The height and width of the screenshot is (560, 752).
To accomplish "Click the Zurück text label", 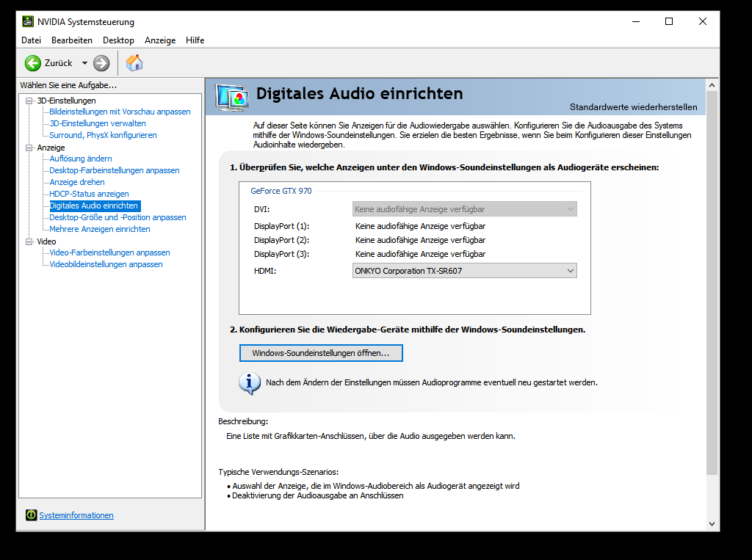I will [59, 63].
